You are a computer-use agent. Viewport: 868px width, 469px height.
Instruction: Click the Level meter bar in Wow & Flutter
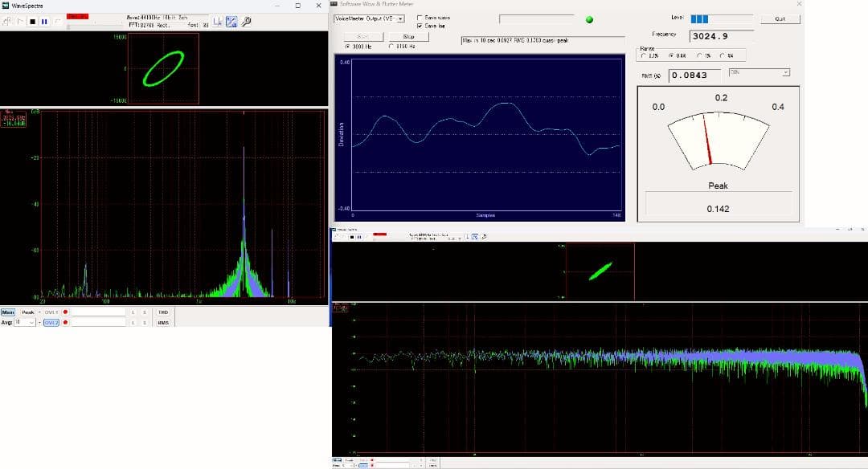pos(721,18)
